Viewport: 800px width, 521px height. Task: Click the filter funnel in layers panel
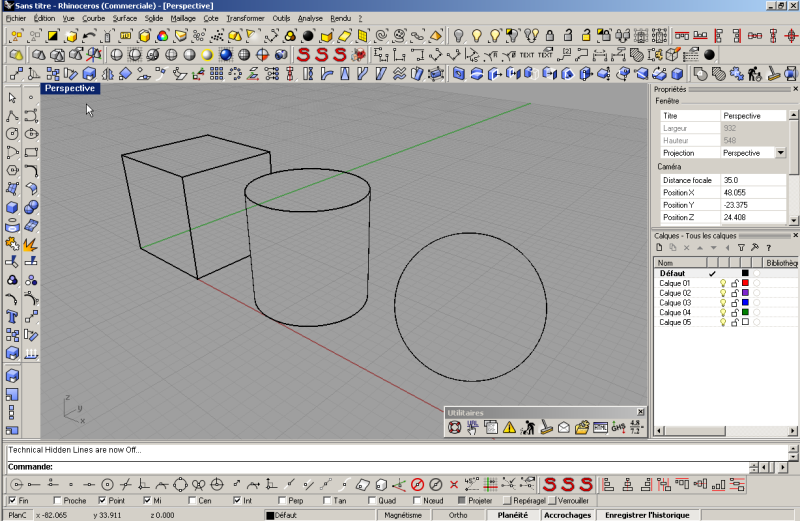(x=741, y=248)
